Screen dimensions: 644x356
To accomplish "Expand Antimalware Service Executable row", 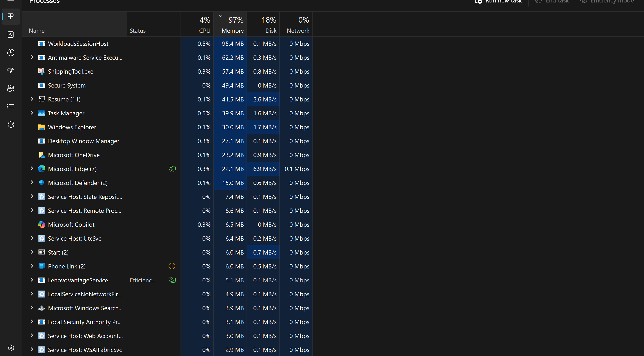I will click(32, 57).
